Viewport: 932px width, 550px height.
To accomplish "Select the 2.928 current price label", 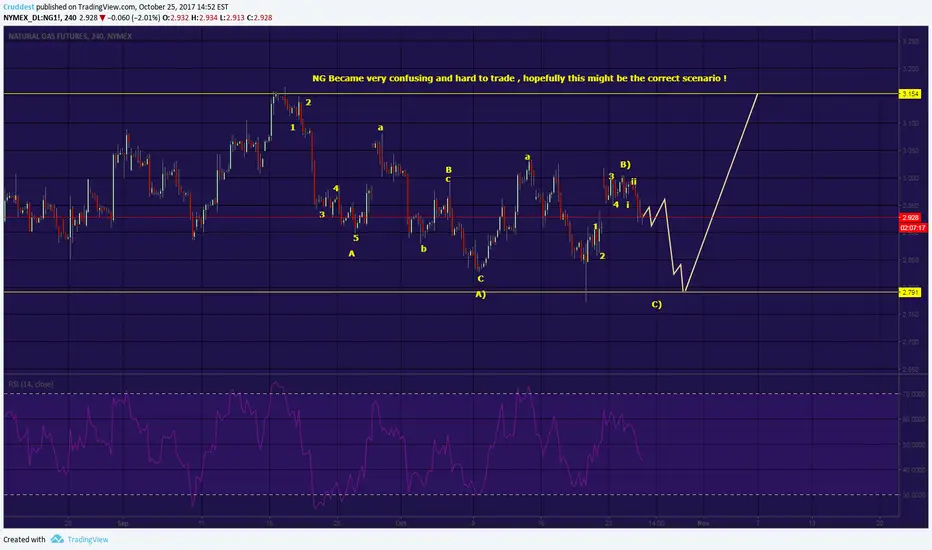I will [910, 218].
